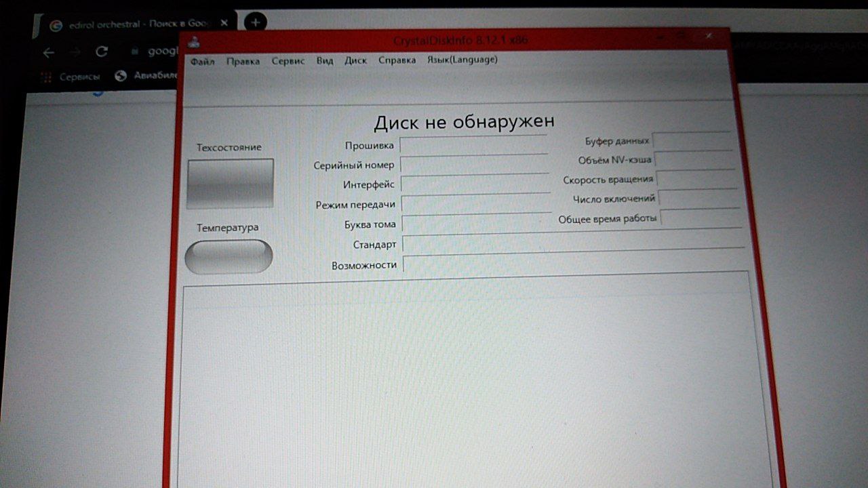Click the Chrome address bar
Screen dimensions: 868x488
(153, 51)
